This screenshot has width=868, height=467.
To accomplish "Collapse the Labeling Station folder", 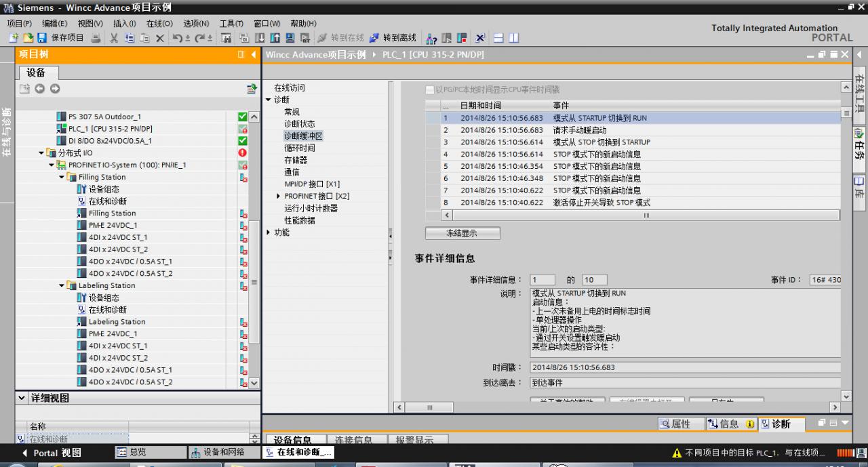I will (62, 286).
